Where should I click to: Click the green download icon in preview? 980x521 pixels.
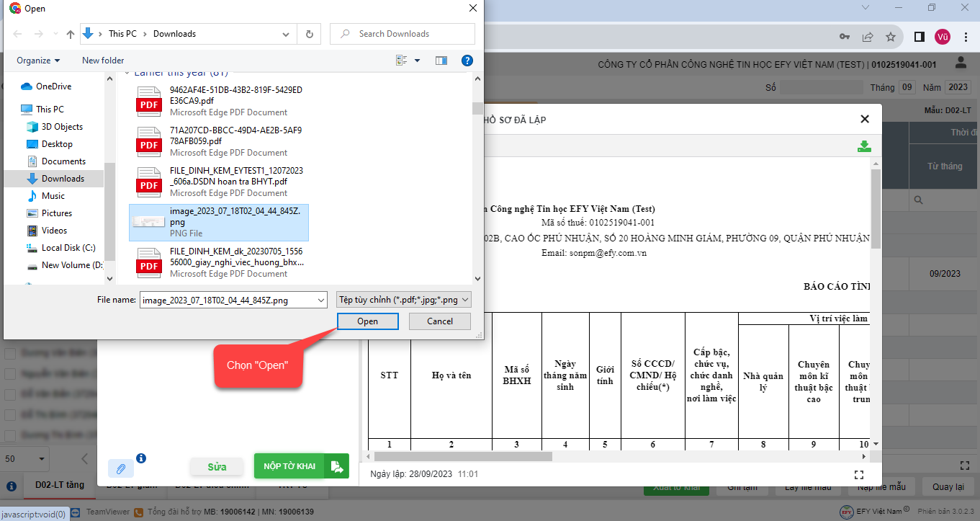pos(864,147)
